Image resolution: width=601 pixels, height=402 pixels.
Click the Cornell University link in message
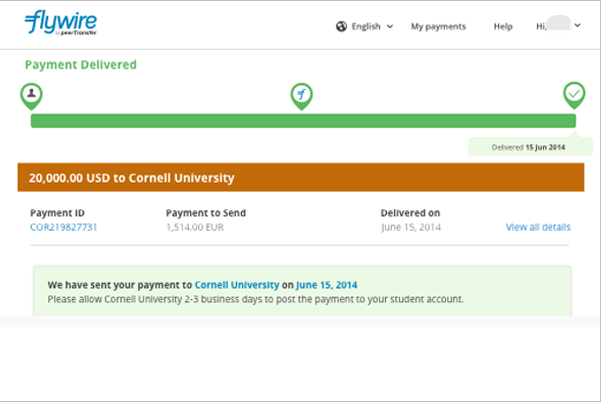click(x=237, y=285)
